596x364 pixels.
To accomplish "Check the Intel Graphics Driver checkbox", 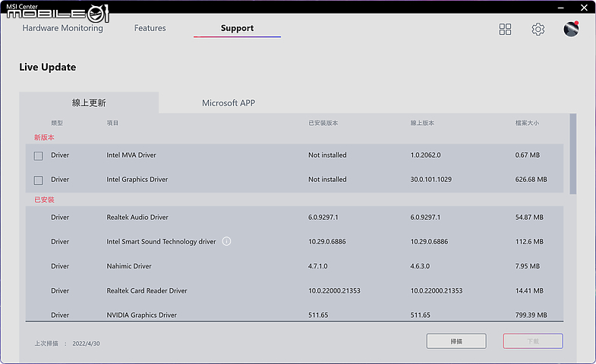I will point(39,180).
